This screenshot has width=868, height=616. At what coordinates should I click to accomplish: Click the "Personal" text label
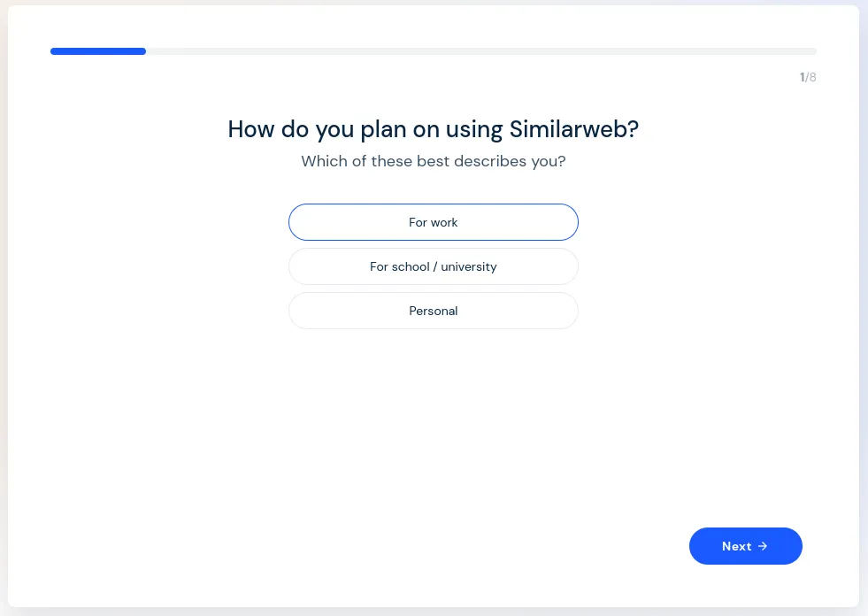tap(434, 311)
